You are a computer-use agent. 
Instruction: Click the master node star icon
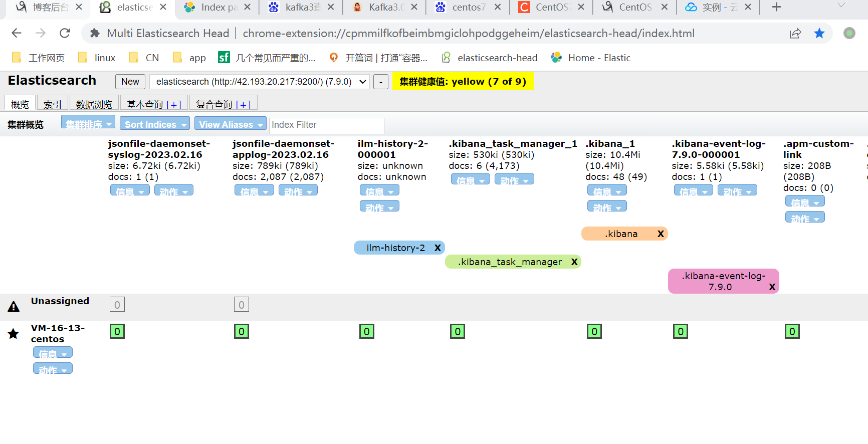point(14,334)
